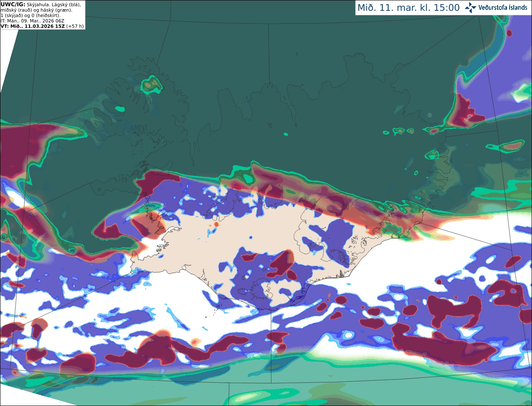532x406 pixels.
Task: Click the 'miðský (rauð) og háský (græn).' line
Action: [x=36, y=10]
